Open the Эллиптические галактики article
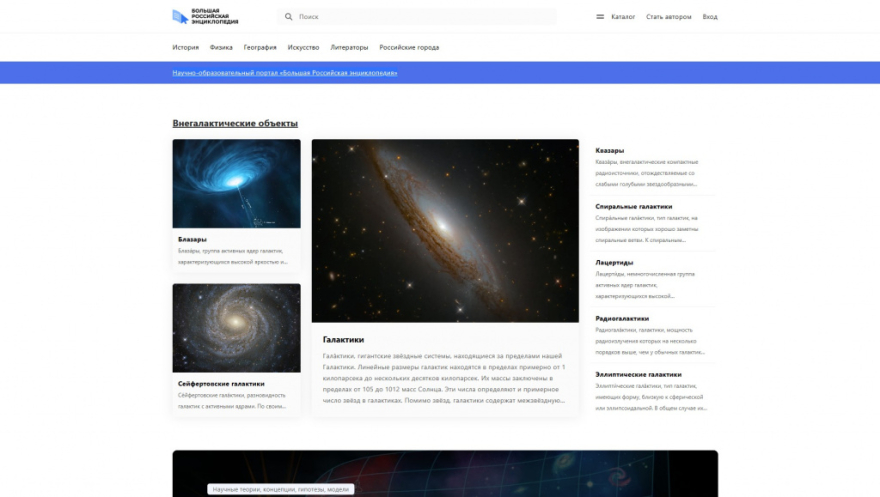The image size is (880, 497). tap(638, 375)
